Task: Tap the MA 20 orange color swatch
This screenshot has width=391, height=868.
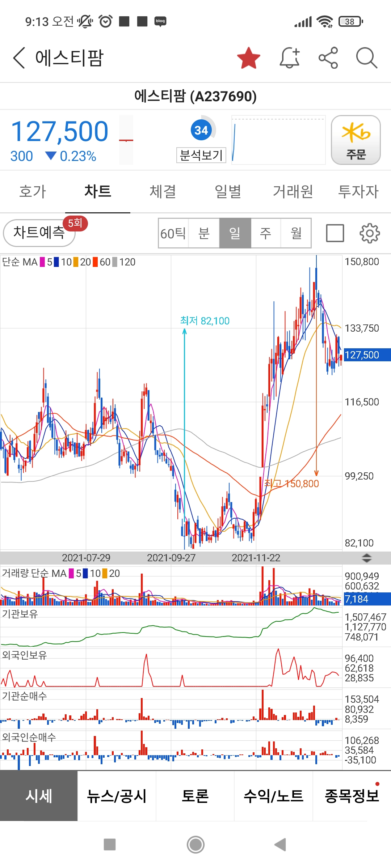Action: [76, 262]
